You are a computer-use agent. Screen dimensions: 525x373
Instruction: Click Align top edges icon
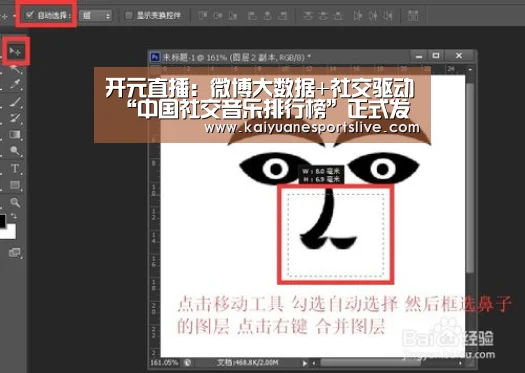click(x=203, y=15)
